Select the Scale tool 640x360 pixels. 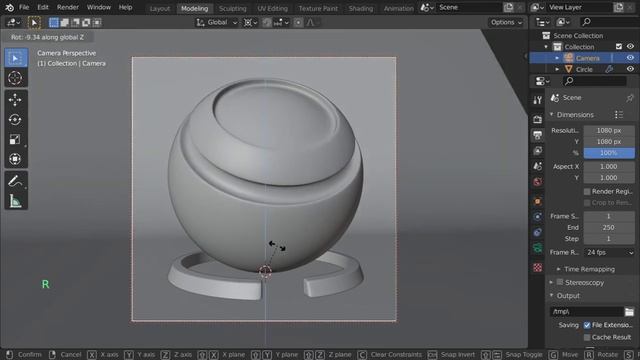click(x=15, y=139)
